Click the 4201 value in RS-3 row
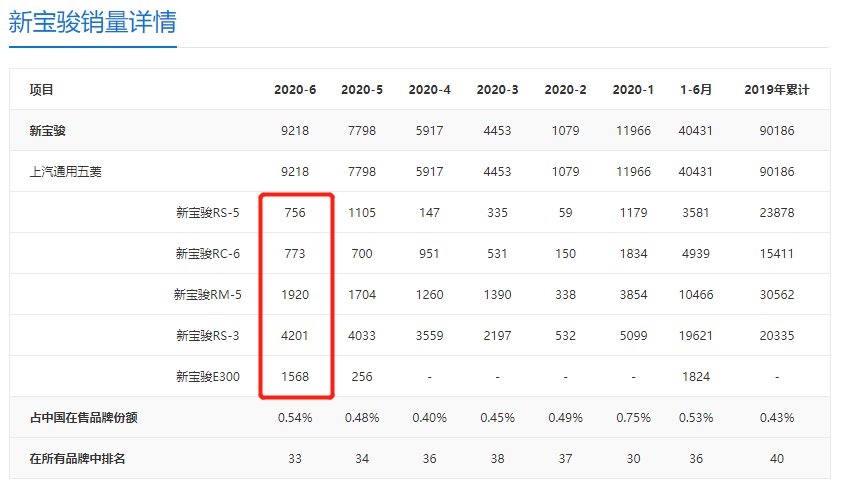Image resolution: width=849 pixels, height=492 pixels. [x=295, y=335]
